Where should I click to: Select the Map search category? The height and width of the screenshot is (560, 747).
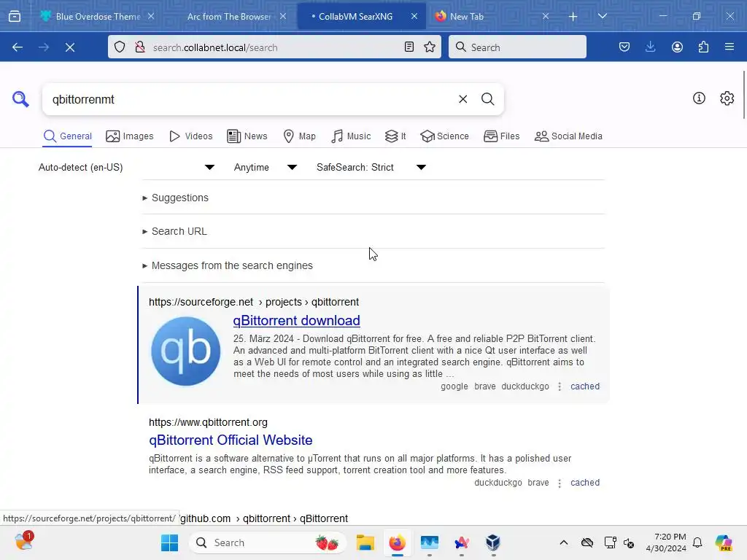[x=300, y=136]
